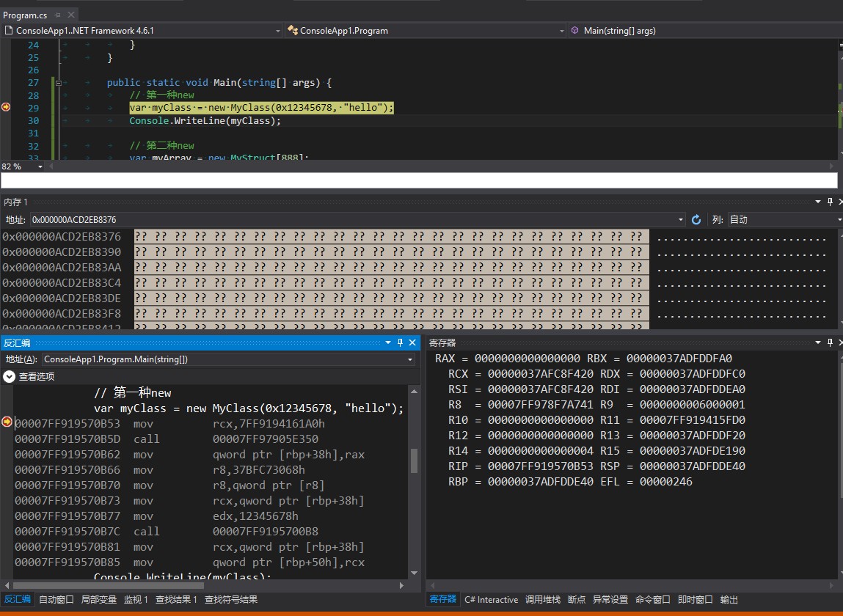Click the disassembly vertical scrollbar thumb
The height and width of the screenshot is (616, 843).
pos(414,461)
